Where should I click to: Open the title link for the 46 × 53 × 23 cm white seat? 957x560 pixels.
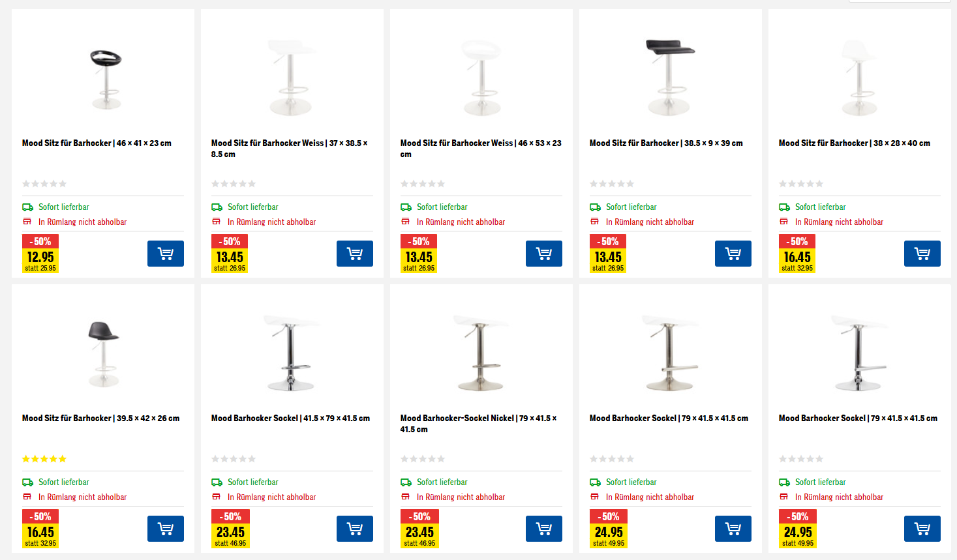tap(480, 149)
